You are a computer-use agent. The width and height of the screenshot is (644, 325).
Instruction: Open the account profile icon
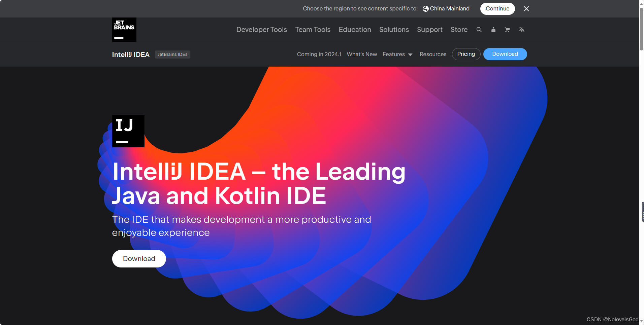point(493,30)
